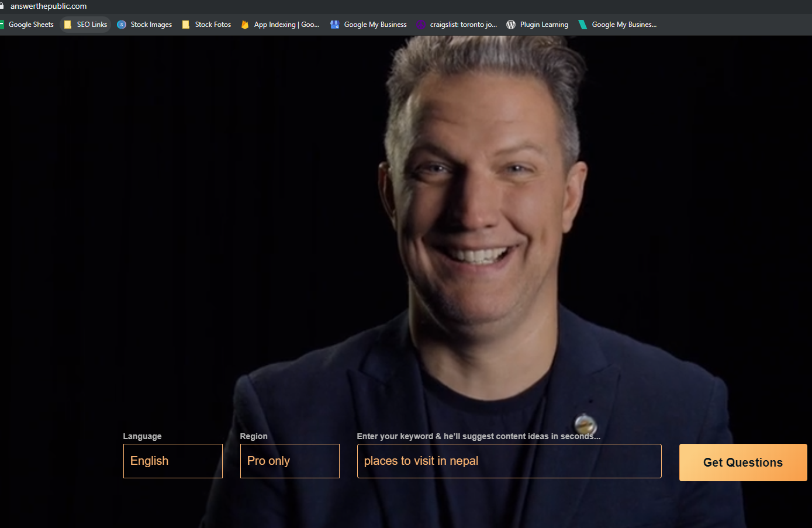
Task: Click the answerthepublic.com address text
Action: click(x=49, y=6)
